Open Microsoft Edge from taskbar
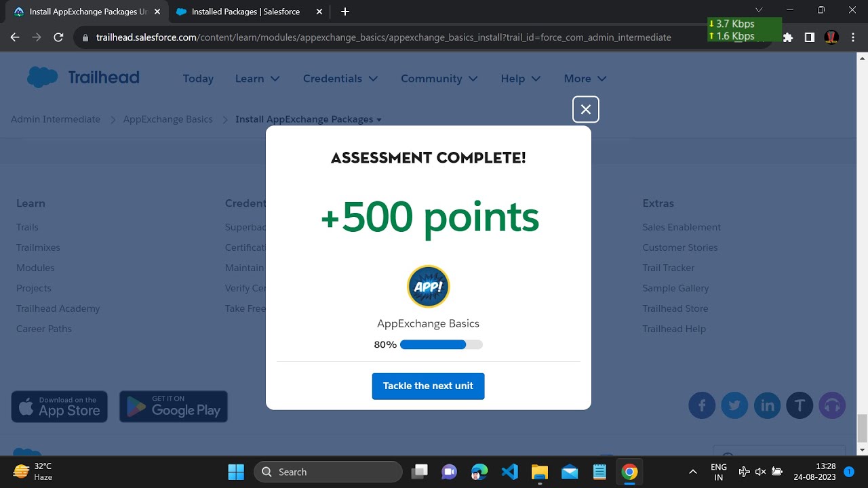Image resolution: width=868 pixels, height=488 pixels. click(x=479, y=472)
